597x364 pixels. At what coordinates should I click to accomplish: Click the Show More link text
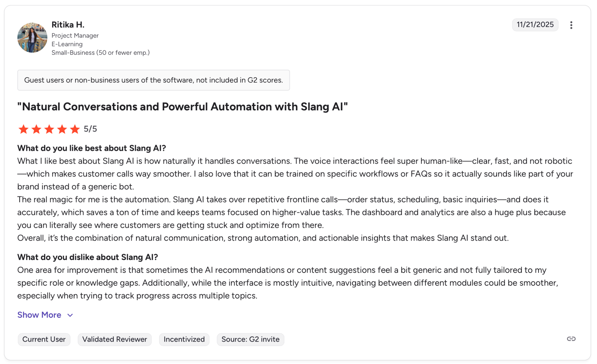pyautogui.click(x=39, y=315)
